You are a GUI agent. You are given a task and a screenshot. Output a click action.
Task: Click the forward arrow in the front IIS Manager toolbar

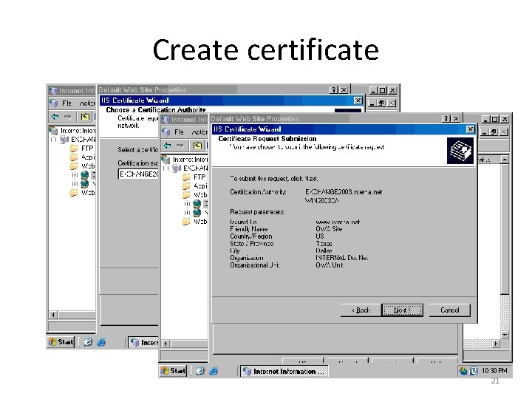180,146
